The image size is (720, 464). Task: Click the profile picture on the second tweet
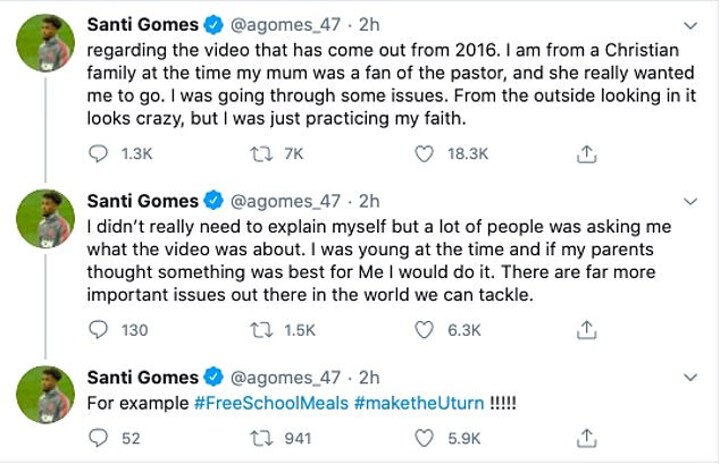(x=47, y=217)
